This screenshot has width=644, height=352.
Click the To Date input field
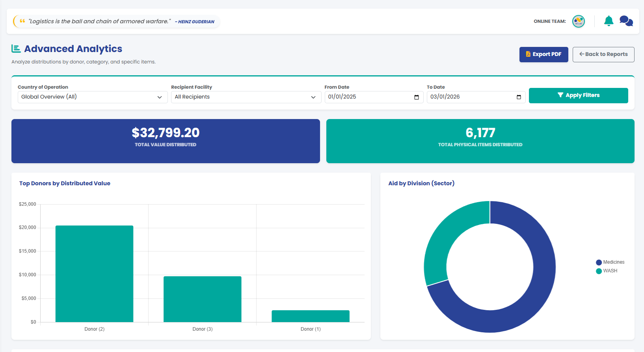click(476, 97)
